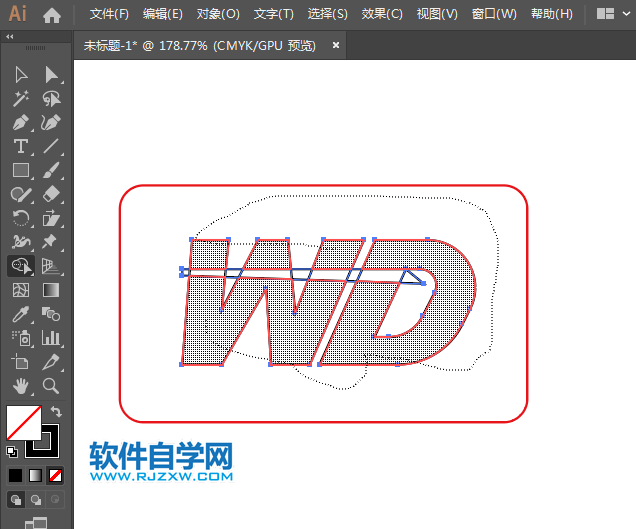Enable Draw Behind mode
This screenshot has height=529, width=636.
click(36, 499)
